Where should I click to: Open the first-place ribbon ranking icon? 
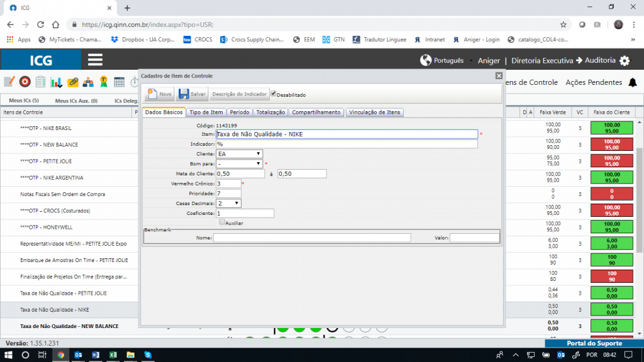(x=104, y=82)
